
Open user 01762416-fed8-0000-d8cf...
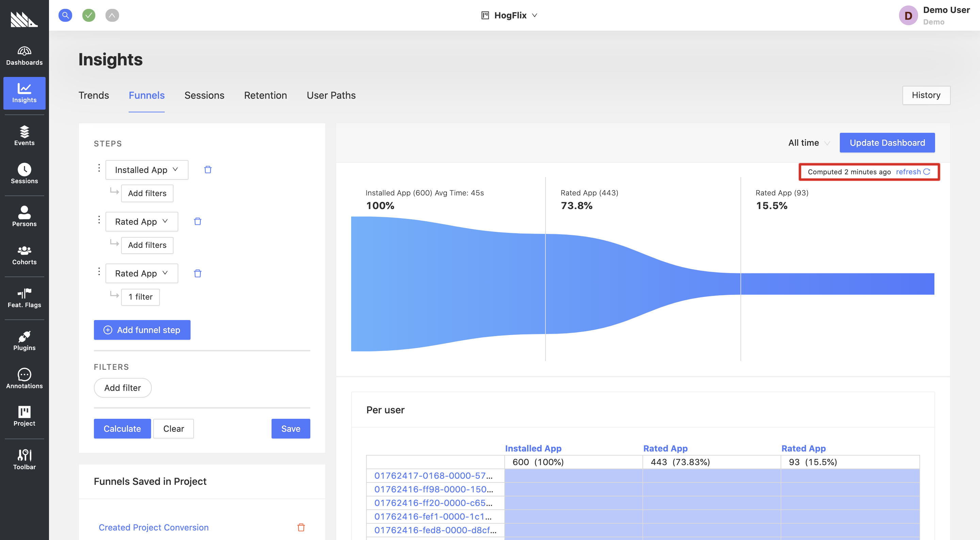pos(435,530)
